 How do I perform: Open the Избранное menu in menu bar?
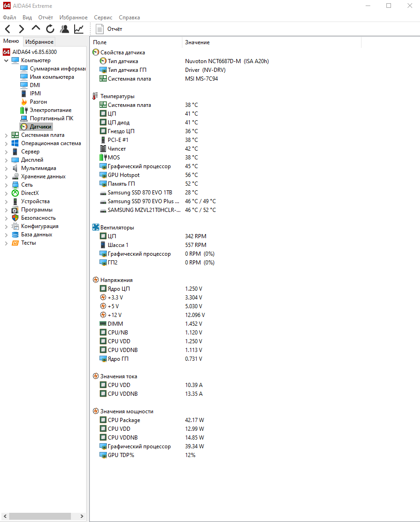point(74,18)
